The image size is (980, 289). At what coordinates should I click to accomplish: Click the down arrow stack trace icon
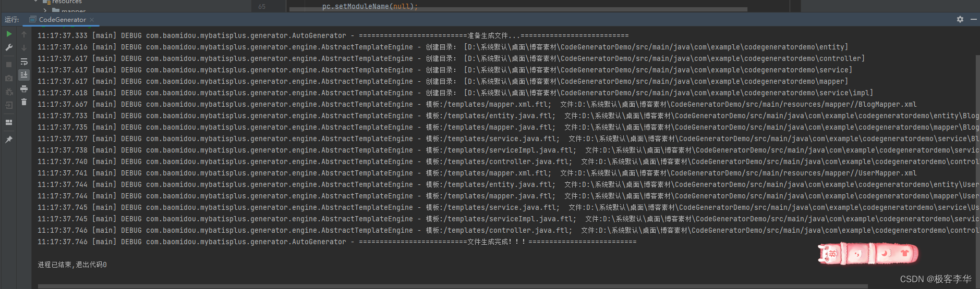[x=24, y=48]
